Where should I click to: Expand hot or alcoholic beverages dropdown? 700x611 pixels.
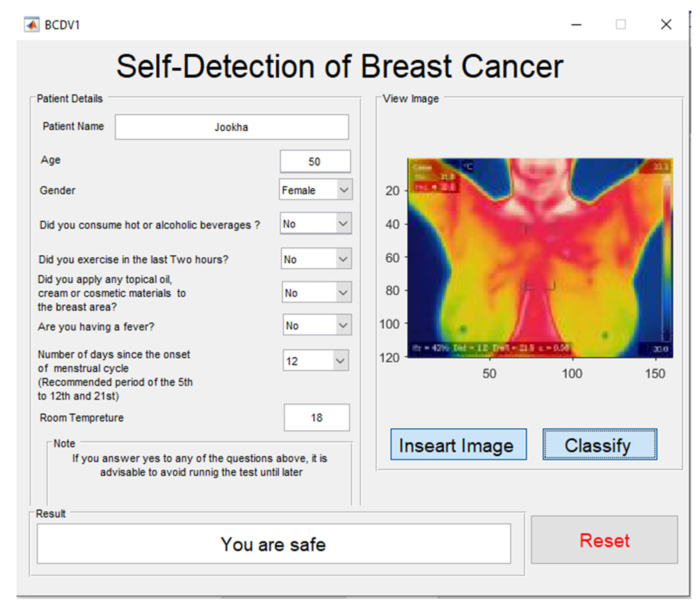click(316, 224)
